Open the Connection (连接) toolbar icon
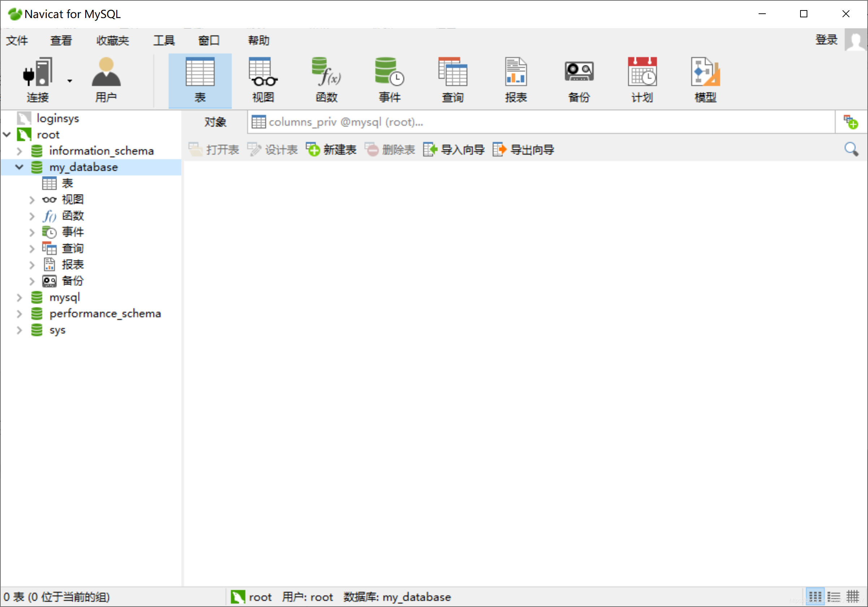The height and width of the screenshot is (607, 868). click(38, 80)
